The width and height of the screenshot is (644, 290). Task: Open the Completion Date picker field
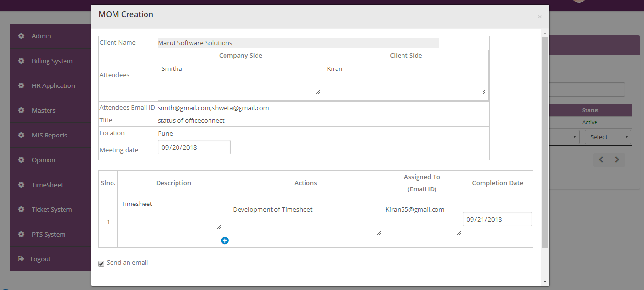tap(497, 219)
